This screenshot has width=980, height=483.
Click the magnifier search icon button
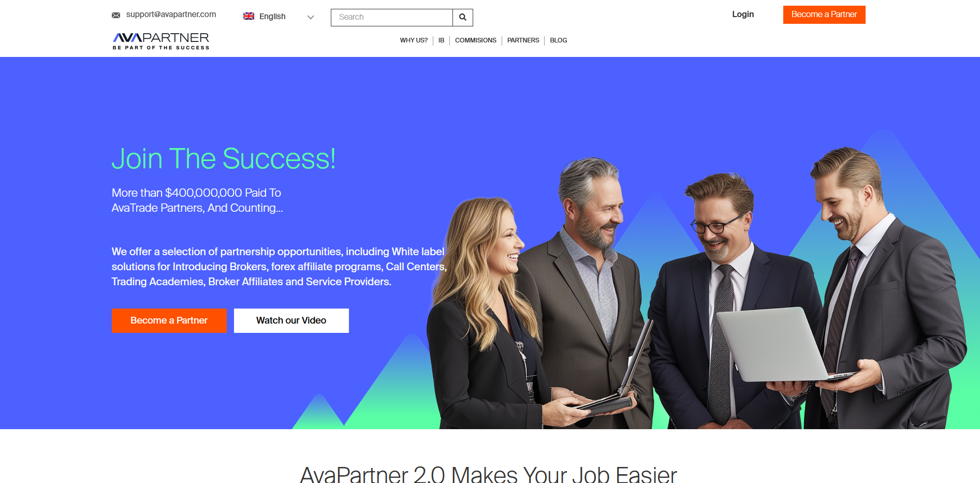coord(463,17)
